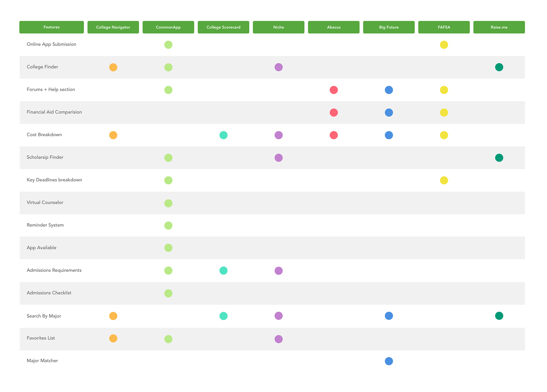Click the 'Major Matcher' row label
Viewport: 547px width, 392px height.
tap(42, 361)
